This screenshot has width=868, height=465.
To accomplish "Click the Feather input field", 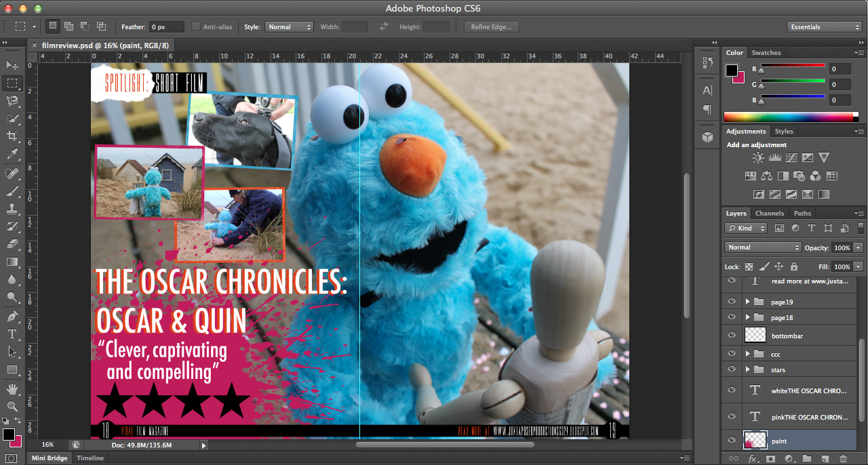I will pos(167,27).
